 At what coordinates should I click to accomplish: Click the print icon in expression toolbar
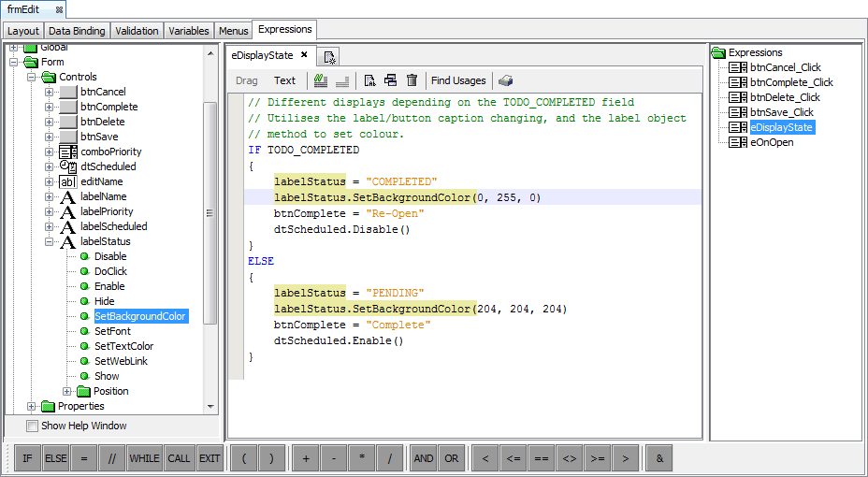(505, 80)
